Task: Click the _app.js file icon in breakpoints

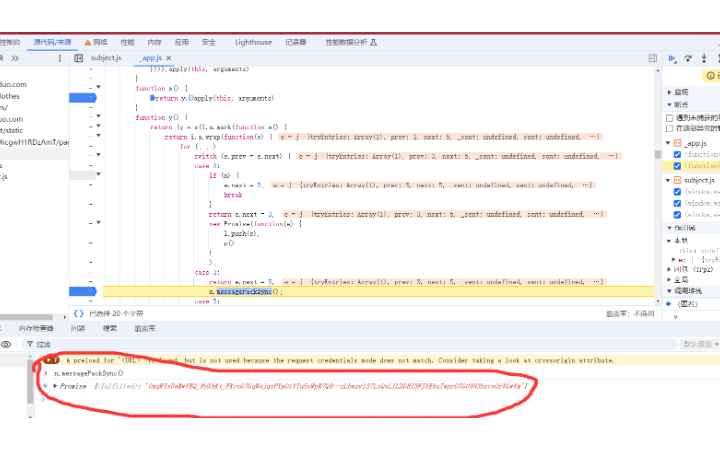Action: [677, 143]
